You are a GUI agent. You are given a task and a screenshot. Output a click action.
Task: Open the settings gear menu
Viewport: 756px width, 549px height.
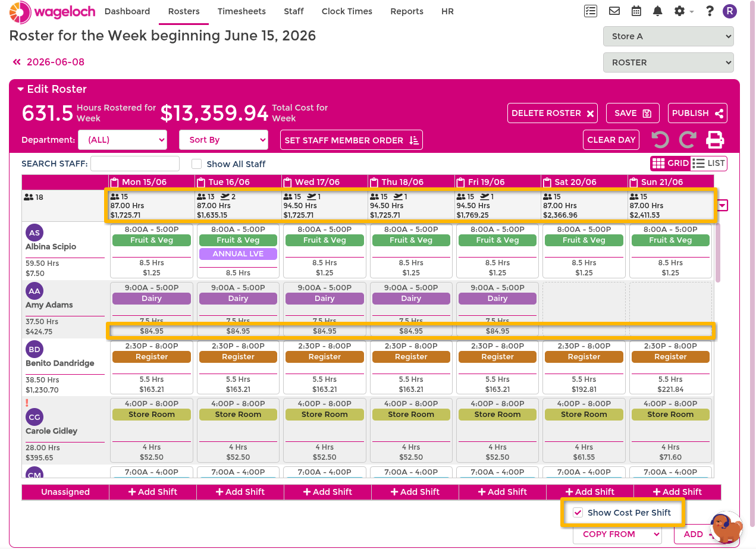tap(683, 11)
